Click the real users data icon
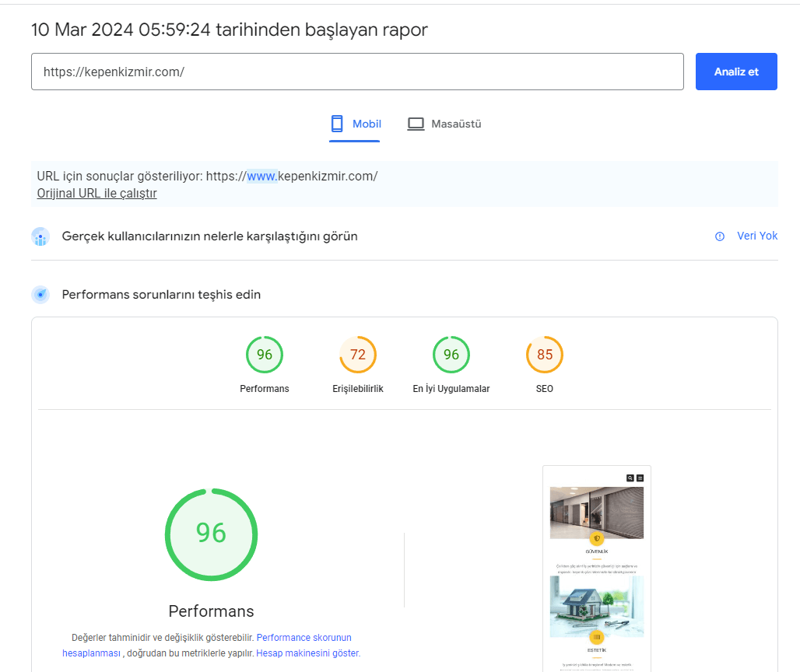Image resolution: width=800 pixels, height=672 pixels. [40, 236]
